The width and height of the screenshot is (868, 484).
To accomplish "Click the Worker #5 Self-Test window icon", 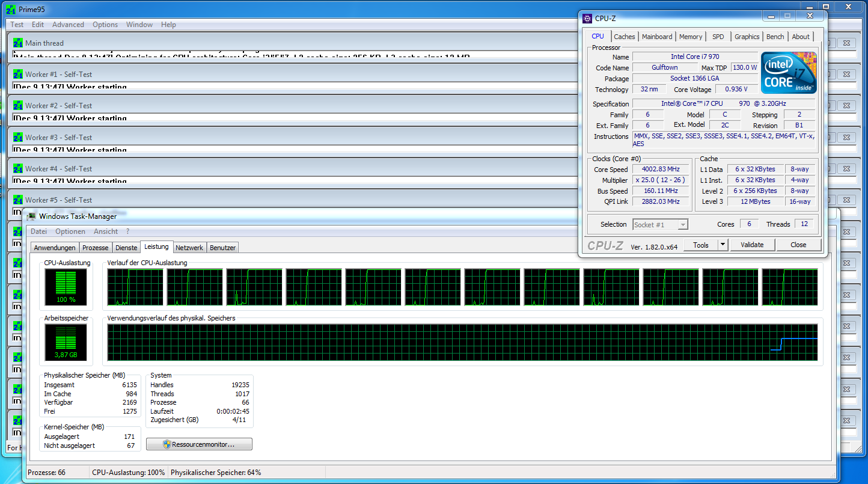I will point(18,200).
